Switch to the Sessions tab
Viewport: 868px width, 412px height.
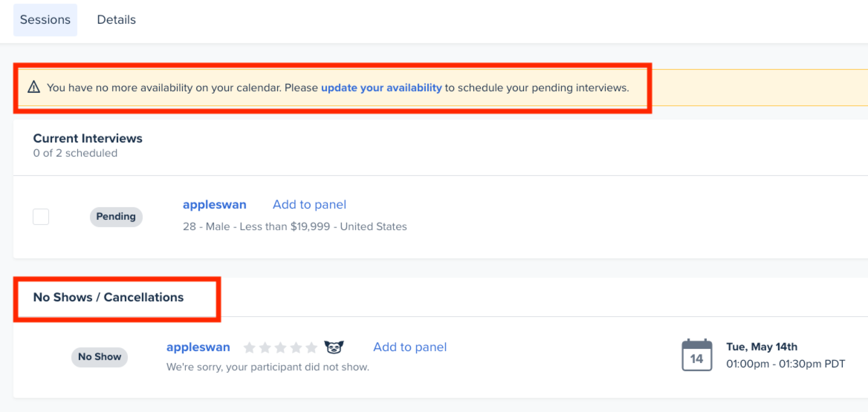[45, 19]
